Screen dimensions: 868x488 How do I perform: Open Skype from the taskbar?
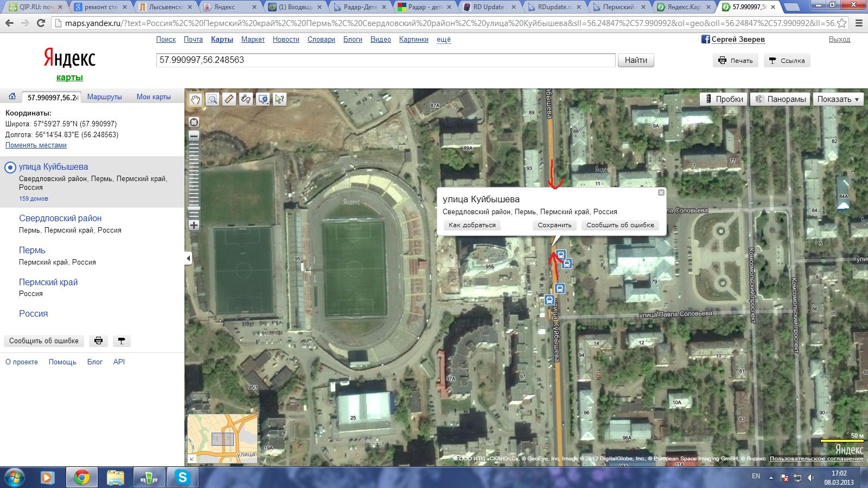[x=182, y=477]
